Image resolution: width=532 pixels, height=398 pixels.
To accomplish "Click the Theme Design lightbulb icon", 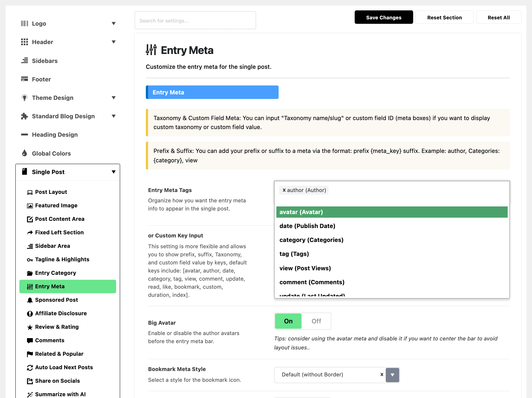I will 24,98.
